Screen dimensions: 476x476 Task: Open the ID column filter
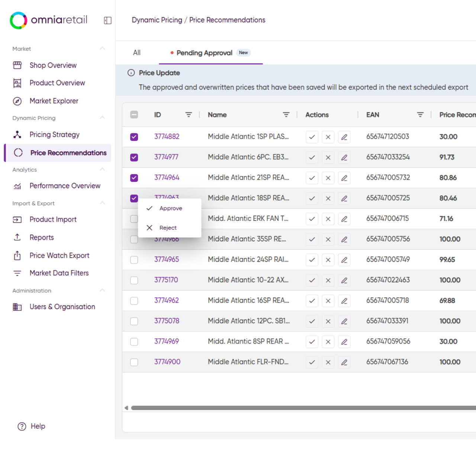(x=189, y=115)
